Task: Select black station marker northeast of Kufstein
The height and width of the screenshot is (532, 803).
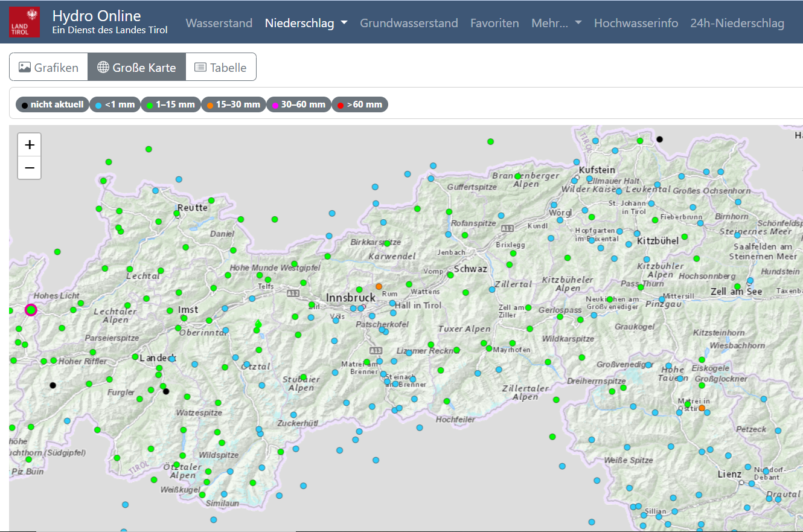Action: [x=659, y=139]
